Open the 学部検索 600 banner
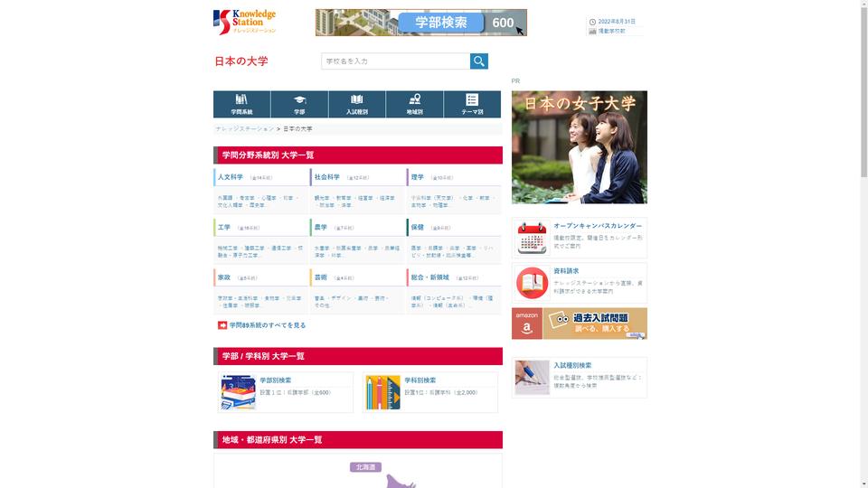 click(x=421, y=23)
